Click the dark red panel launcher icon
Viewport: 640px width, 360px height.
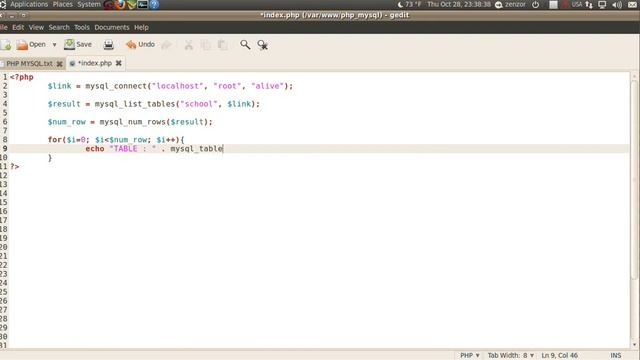[x=109, y=4]
